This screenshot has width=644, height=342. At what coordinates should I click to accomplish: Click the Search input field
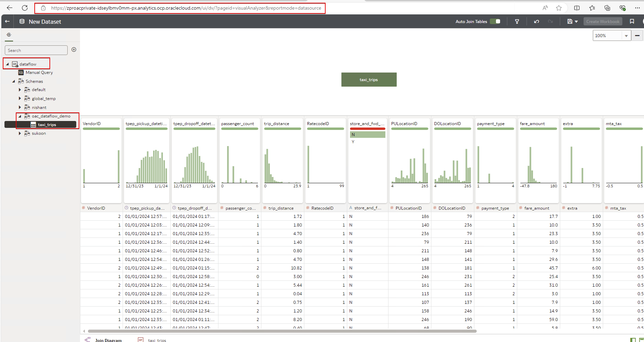pos(36,50)
